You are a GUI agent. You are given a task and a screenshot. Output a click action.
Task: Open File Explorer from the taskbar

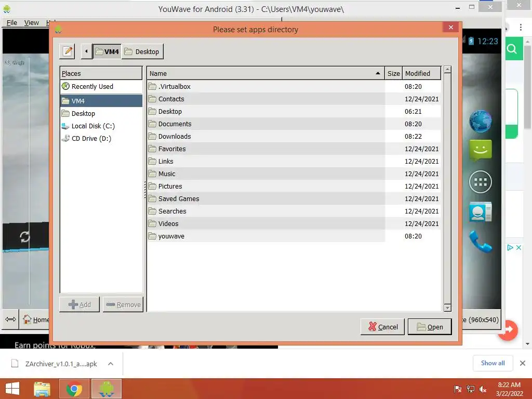[x=42, y=389]
